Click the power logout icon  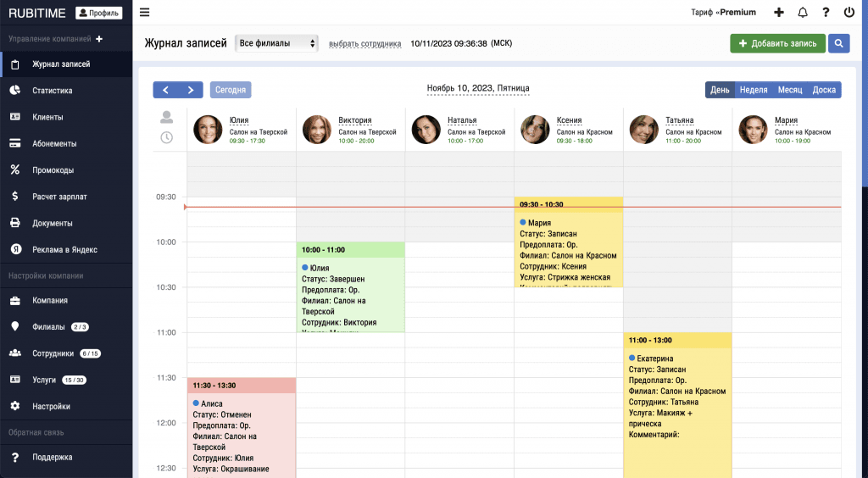849,13
